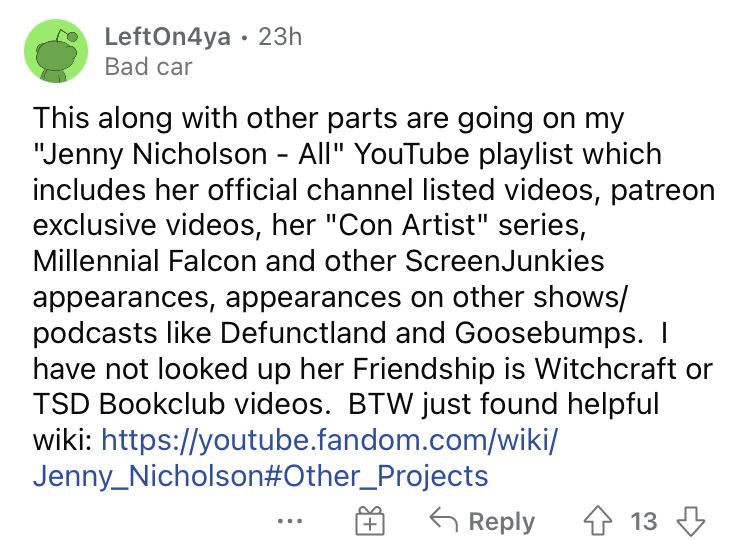Open the green Snoo avatar profile picture
This screenshot has height=540, width=750.
(56, 51)
